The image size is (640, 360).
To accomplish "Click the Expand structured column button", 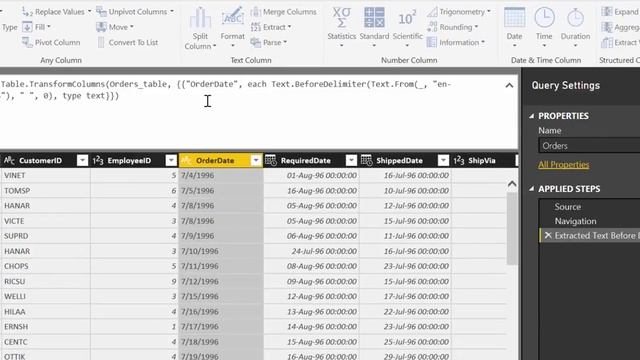I will (x=620, y=12).
